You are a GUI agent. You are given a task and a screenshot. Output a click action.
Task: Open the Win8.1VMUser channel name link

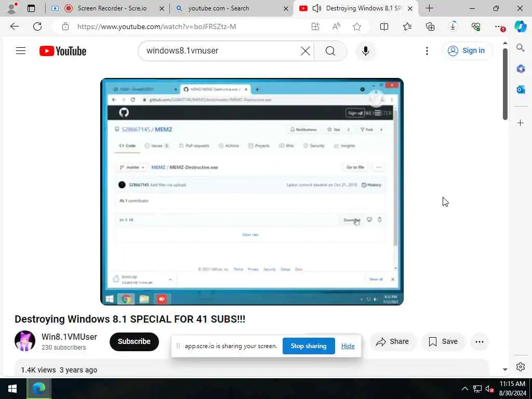pyautogui.click(x=69, y=337)
